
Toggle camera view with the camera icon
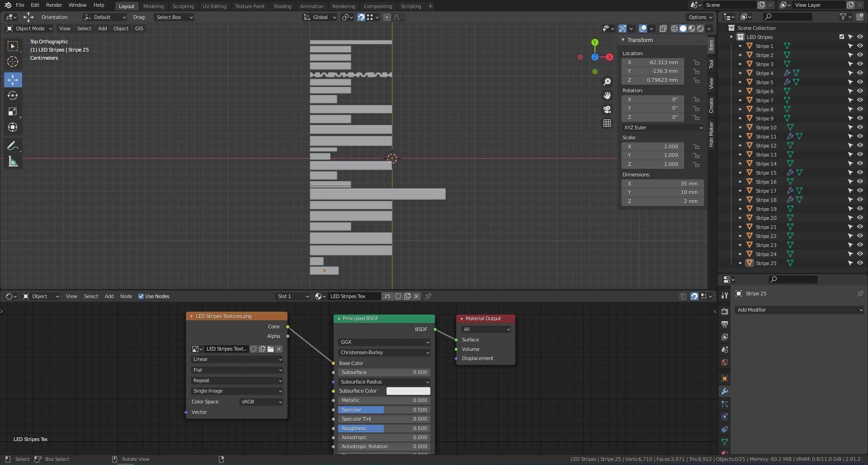[607, 109]
